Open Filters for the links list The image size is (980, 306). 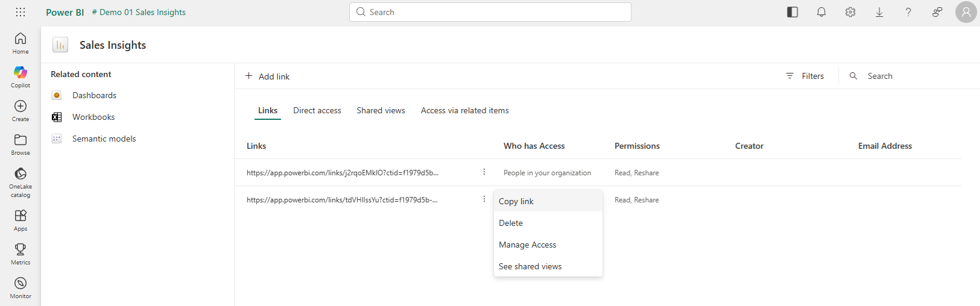pos(805,76)
